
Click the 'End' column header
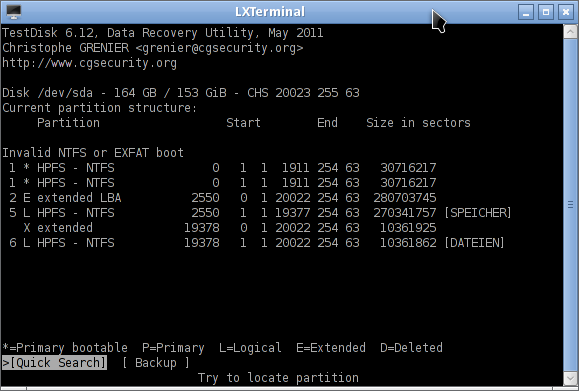(x=328, y=123)
